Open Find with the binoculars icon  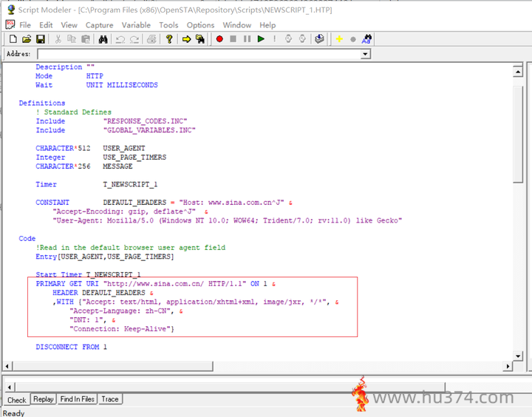[103, 39]
